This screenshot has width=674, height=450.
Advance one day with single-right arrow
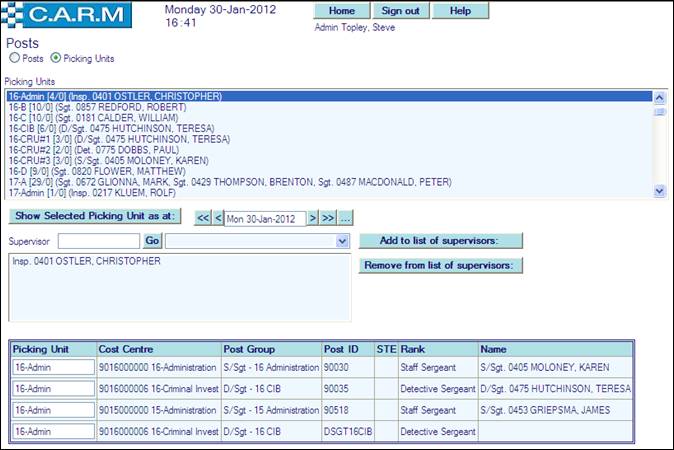(x=312, y=218)
